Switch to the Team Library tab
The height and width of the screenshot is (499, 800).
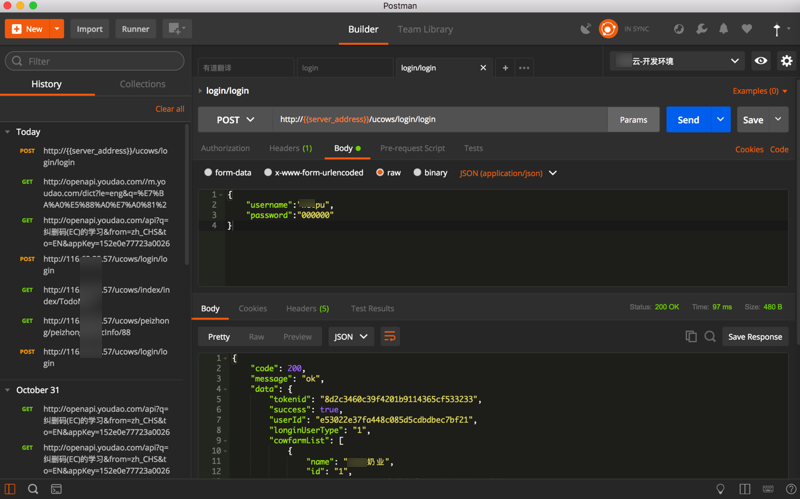coord(425,29)
